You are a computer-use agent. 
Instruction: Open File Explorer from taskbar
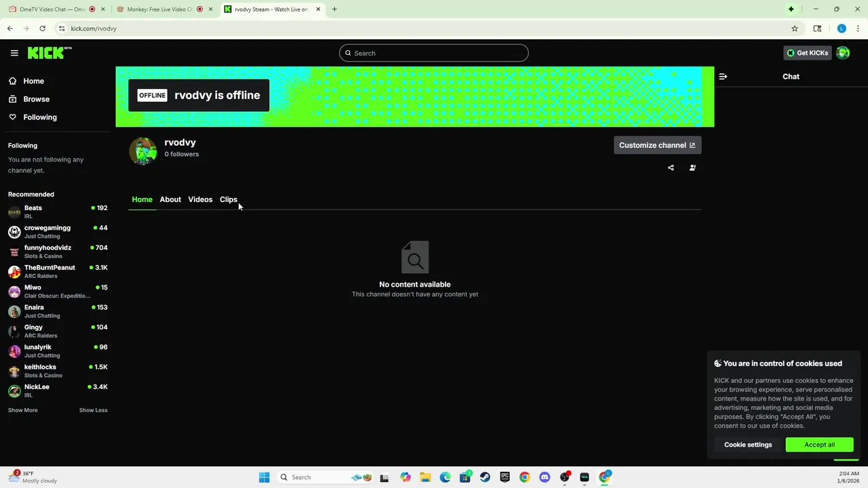pos(425,477)
